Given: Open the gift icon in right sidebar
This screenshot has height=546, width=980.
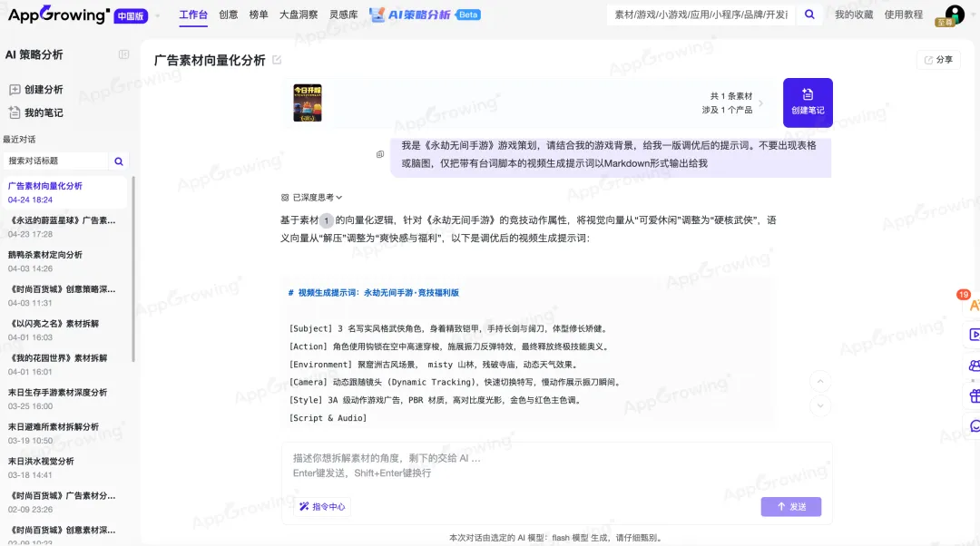Looking at the screenshot, I should [x=974, y=395].
